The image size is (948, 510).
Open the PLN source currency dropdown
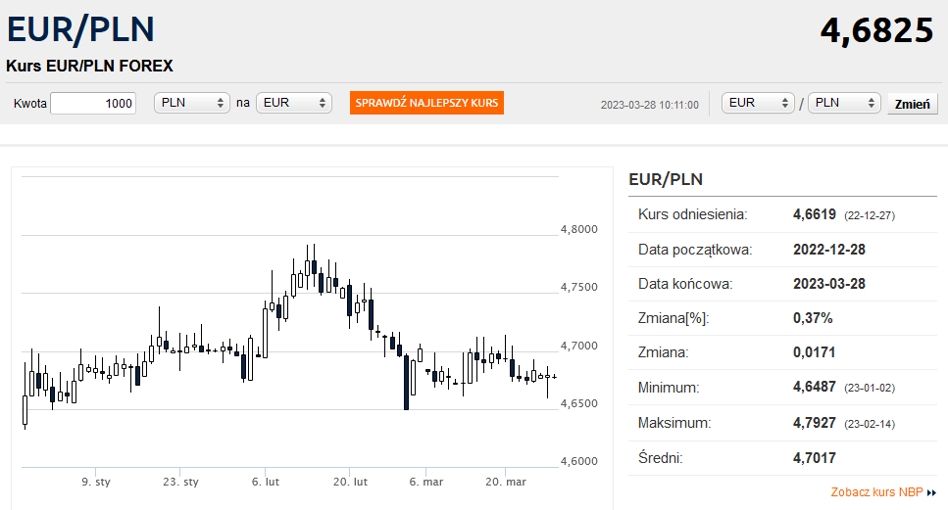click(x=192, y=103)
